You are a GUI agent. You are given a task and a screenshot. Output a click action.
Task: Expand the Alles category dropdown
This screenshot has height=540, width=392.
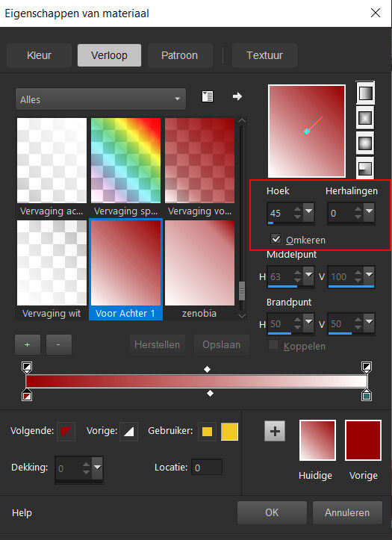(101, 99)
